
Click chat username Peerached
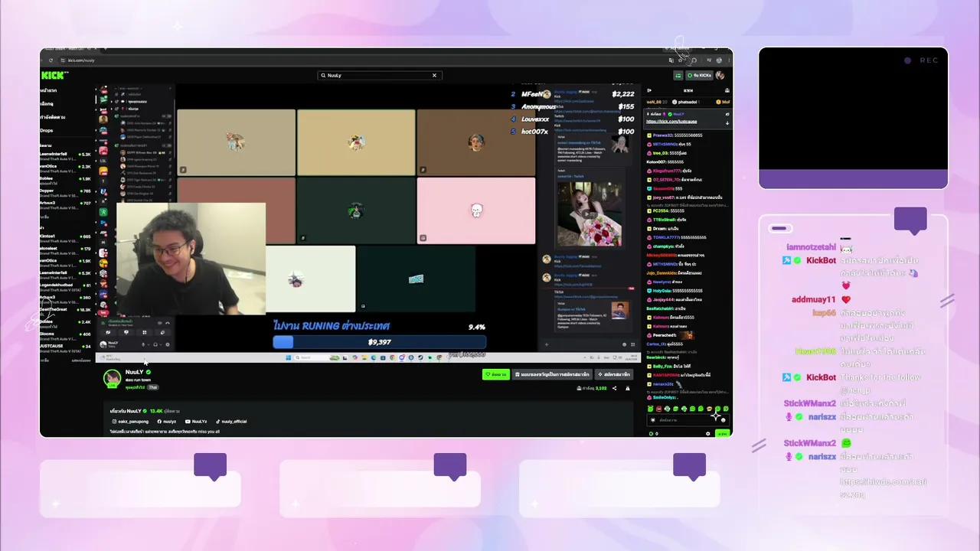point(664,335)
